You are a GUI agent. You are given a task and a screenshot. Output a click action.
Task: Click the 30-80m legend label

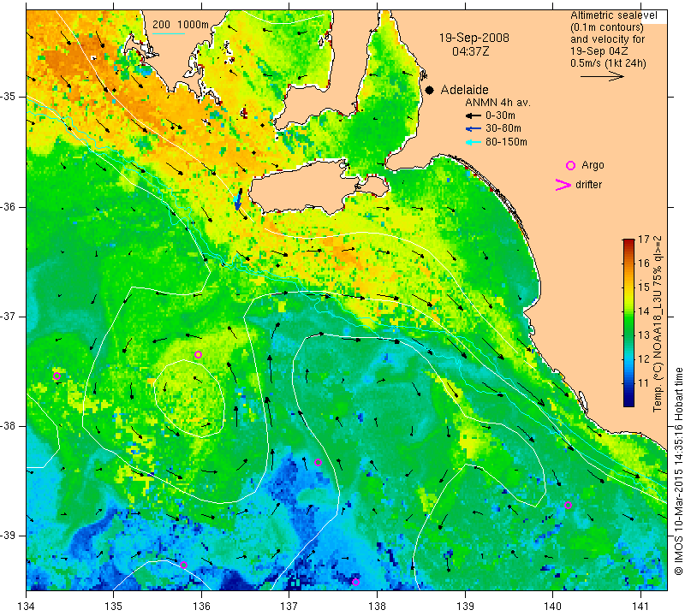503,129
